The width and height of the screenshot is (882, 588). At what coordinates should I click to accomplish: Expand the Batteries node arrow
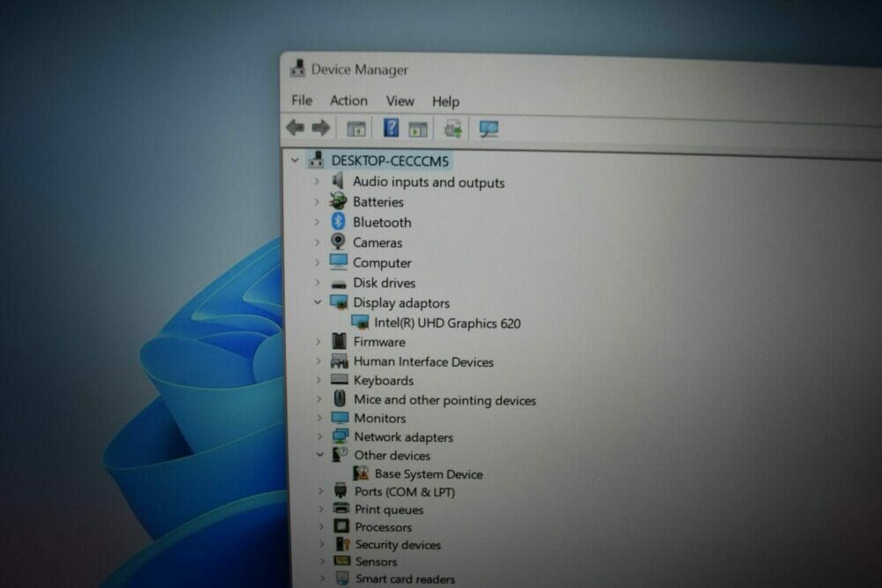316,201
